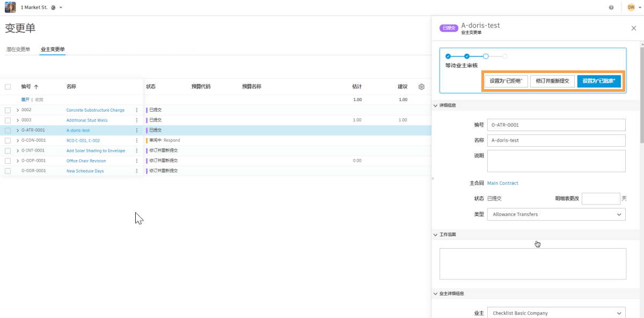Click 修订并重新提交 button
Viewport: 644px width, 318px height.
point(553,81)
